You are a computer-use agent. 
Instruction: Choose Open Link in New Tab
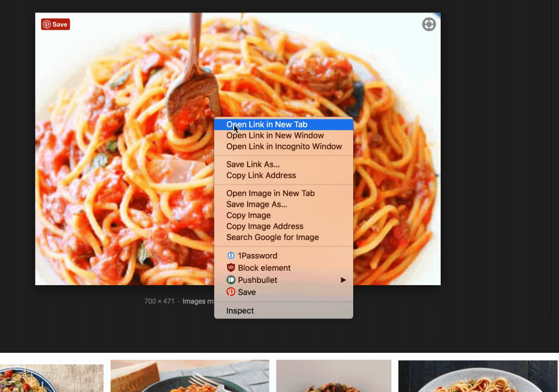click(x=284, y=124)
